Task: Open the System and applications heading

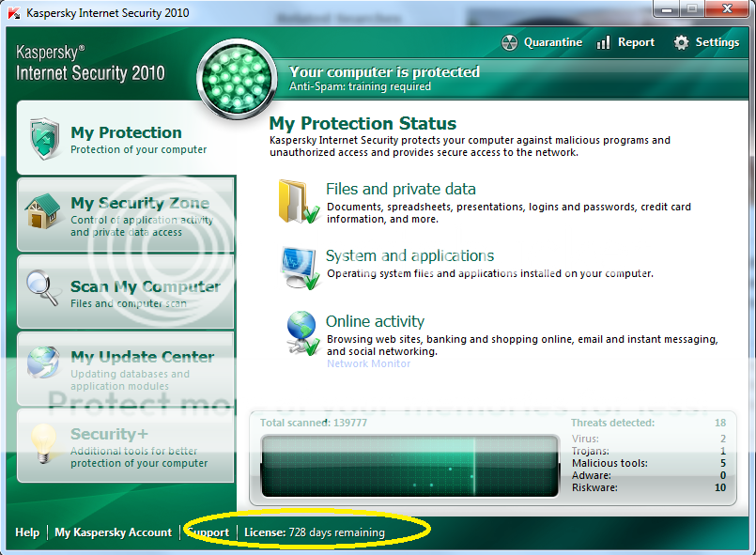Action: point(409,255)
